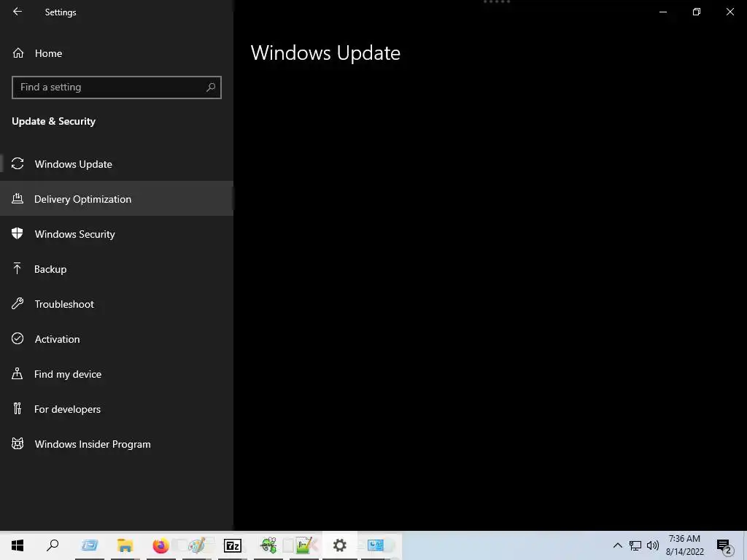The height and width of the screenshot is (560, 747).
Task: Click the search magnifier in Find a setting
Action: [211, 87]
